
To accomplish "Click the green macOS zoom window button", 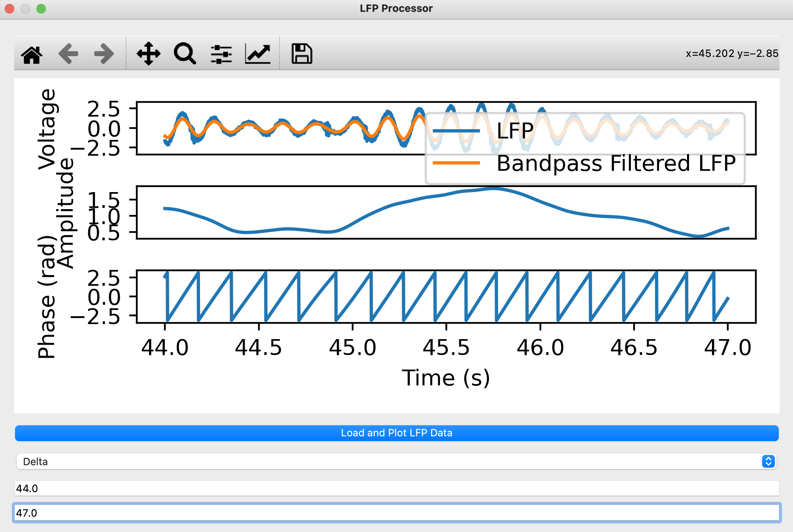I will pyautogui.click(x=41, y=9).
